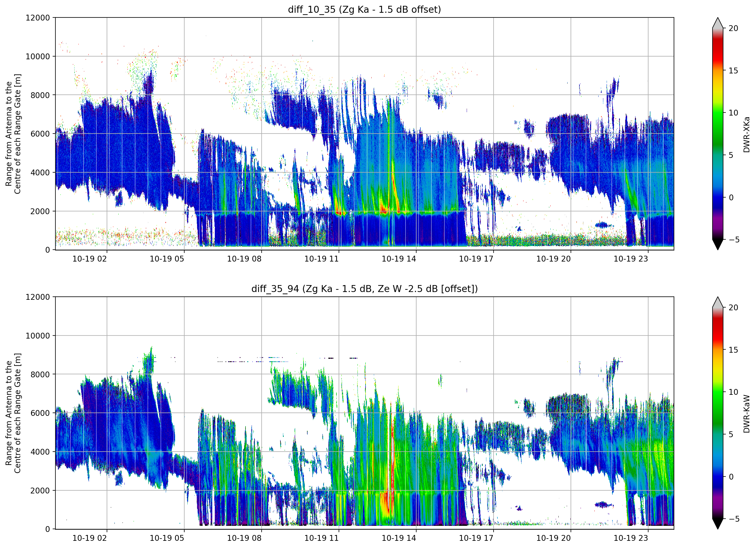
Task: Click the gray upper arrow of the DWR-XKa colorbar
Action: tap(718, 23)
